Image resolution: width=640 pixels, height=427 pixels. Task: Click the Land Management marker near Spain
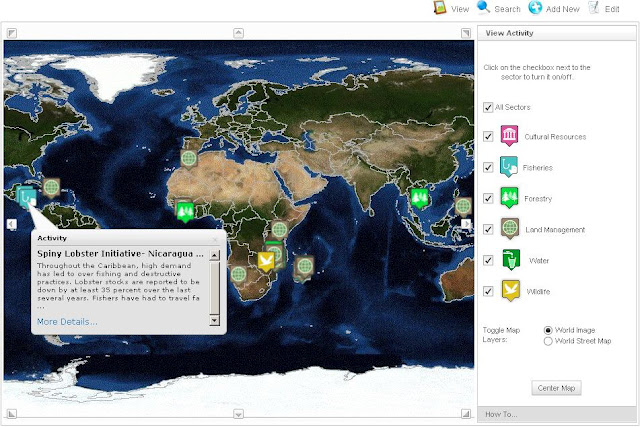click(189, 157)
